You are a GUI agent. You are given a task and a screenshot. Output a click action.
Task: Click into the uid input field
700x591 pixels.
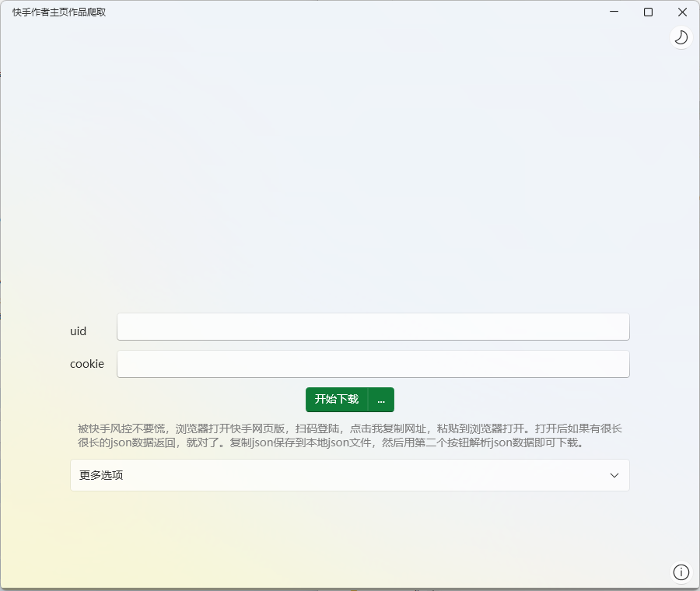click(x=373, y=327)
